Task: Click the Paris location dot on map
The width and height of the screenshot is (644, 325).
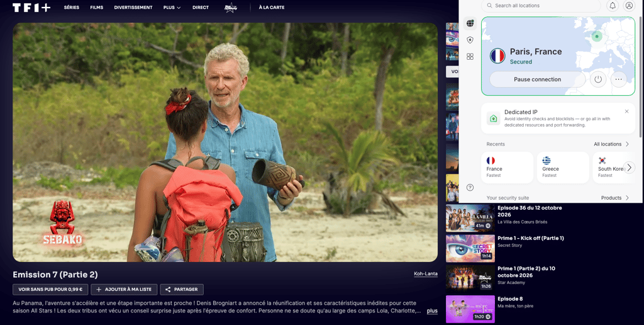Action: (x=597, y=36)
